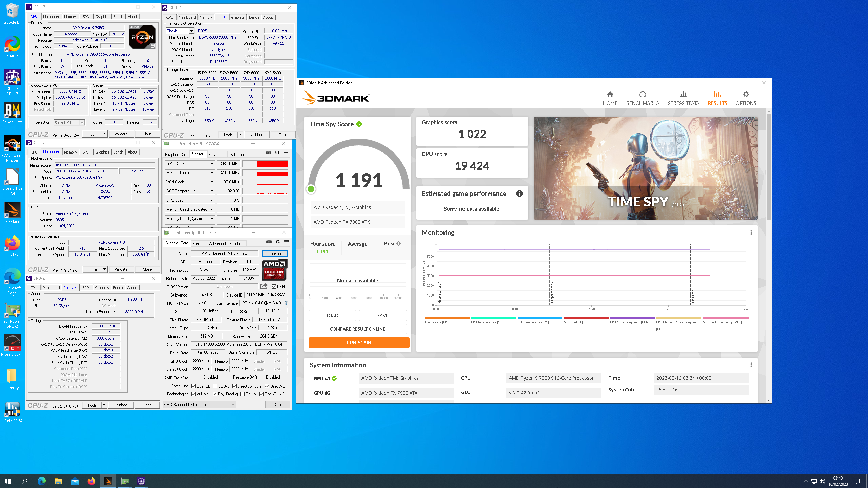Click the GPU Load (%) legend color bar

[586, 318]
